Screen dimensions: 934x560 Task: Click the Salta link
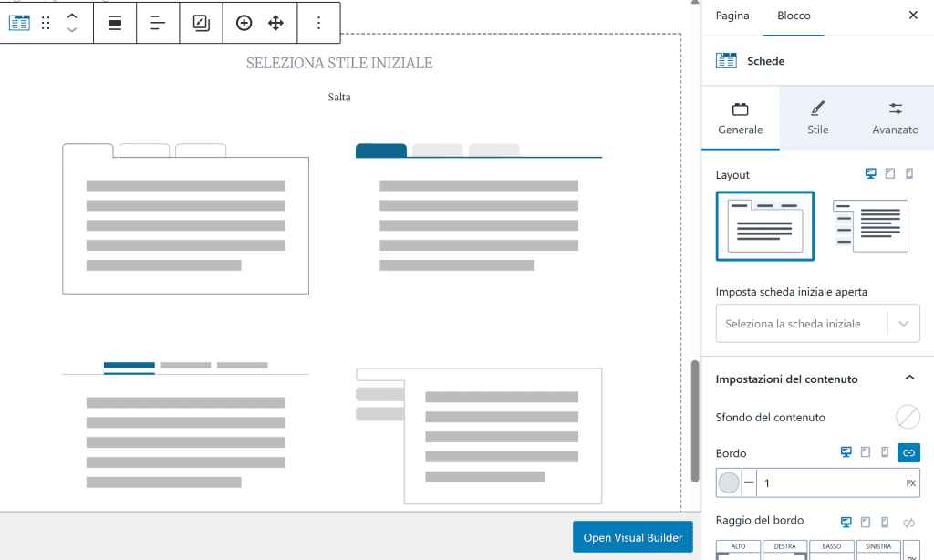[x=339, y=98]
